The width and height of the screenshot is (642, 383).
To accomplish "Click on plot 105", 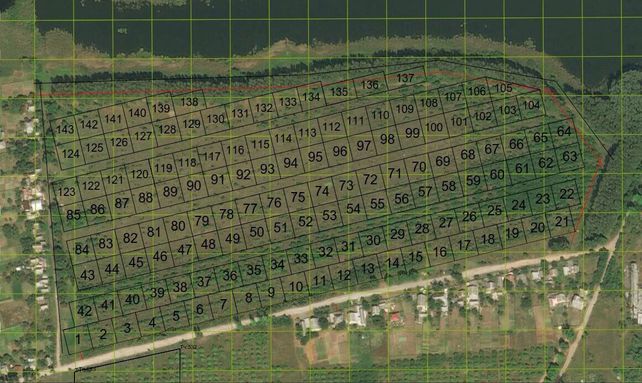I will (504, 88).
